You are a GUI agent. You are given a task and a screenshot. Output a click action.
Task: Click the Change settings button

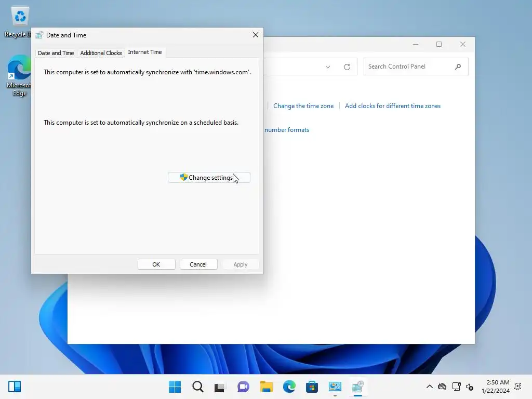point(209,178)
